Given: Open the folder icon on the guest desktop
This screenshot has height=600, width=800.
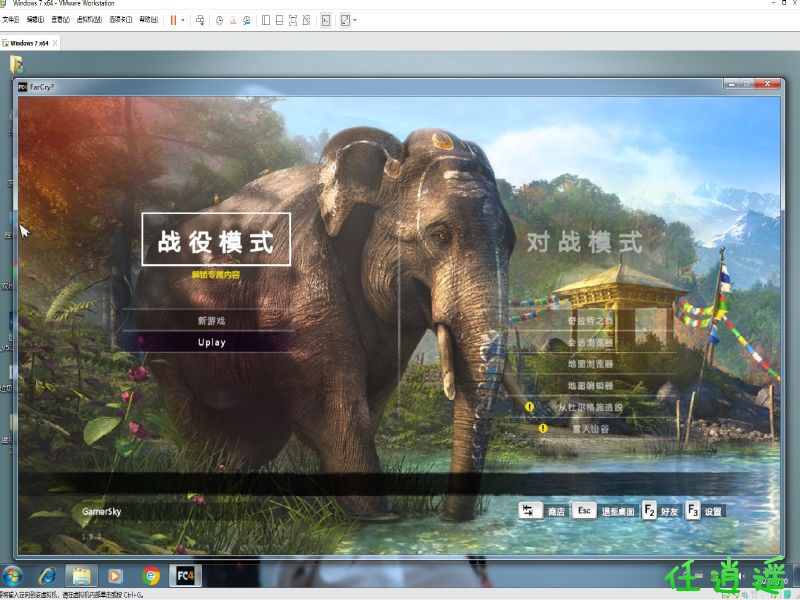Looking at the screenshot, I should pos(16,64).
